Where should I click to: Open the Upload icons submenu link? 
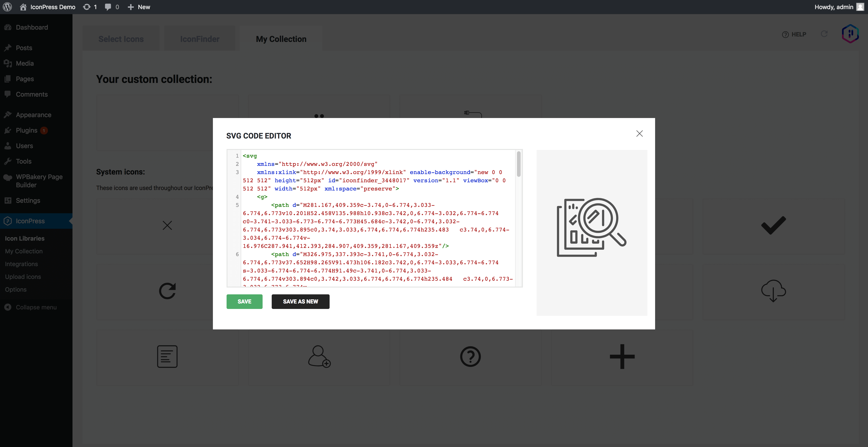click(x=23, y=277)
